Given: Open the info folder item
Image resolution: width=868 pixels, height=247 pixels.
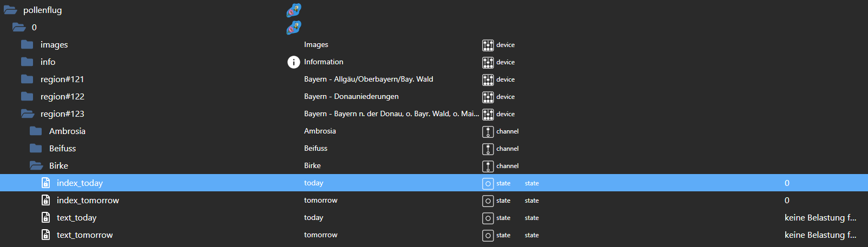Looking at the screenshot, I should point(48,62).
